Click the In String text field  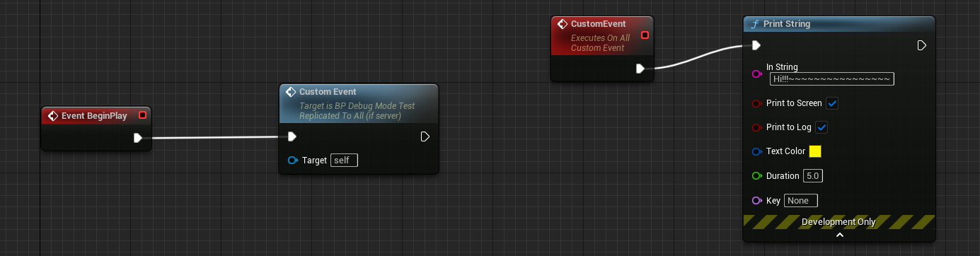click(x=832, y=79)
